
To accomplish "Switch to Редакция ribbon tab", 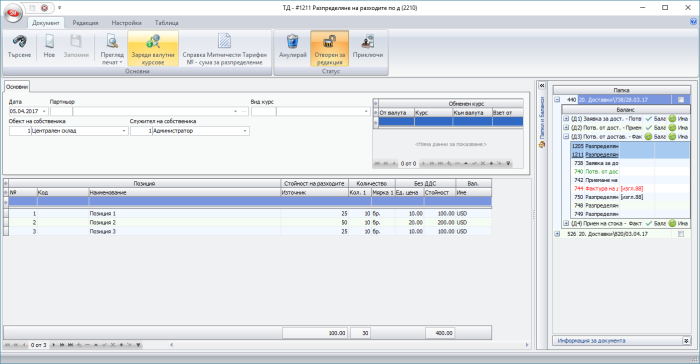I will [x=85, y=23].
